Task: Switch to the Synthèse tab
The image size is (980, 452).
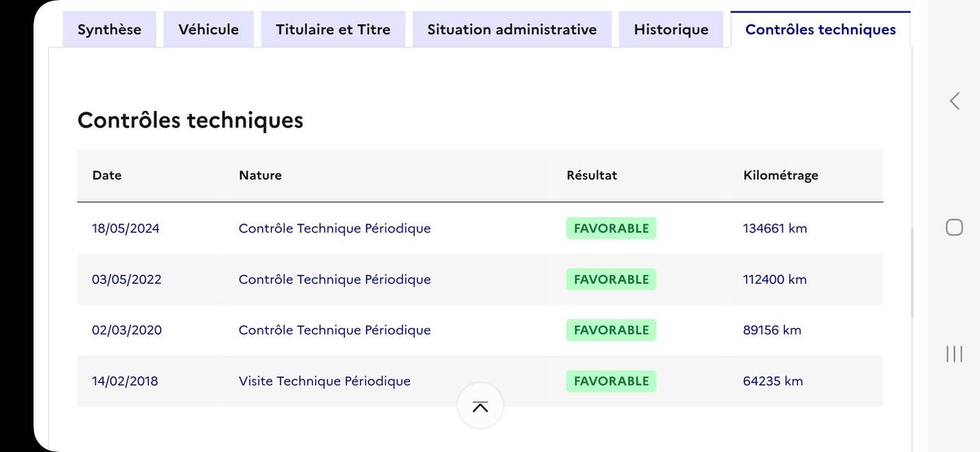Action: [x=109, y=29]
